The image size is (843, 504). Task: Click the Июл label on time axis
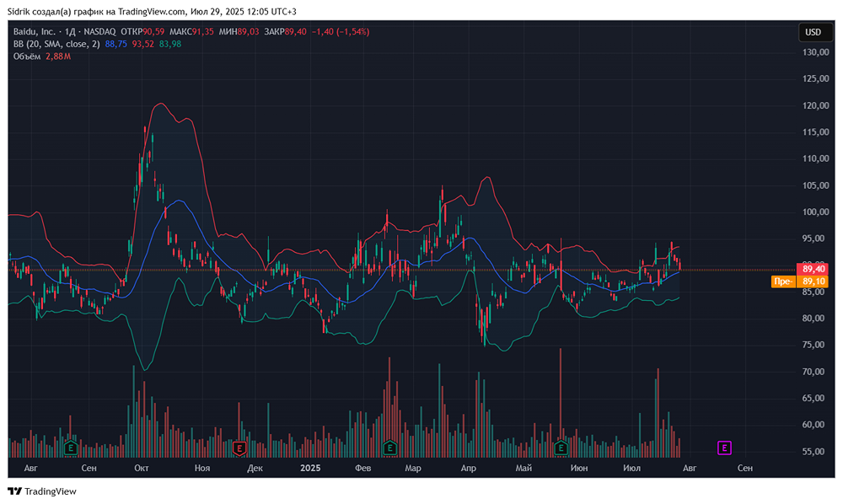coord(631,468)
